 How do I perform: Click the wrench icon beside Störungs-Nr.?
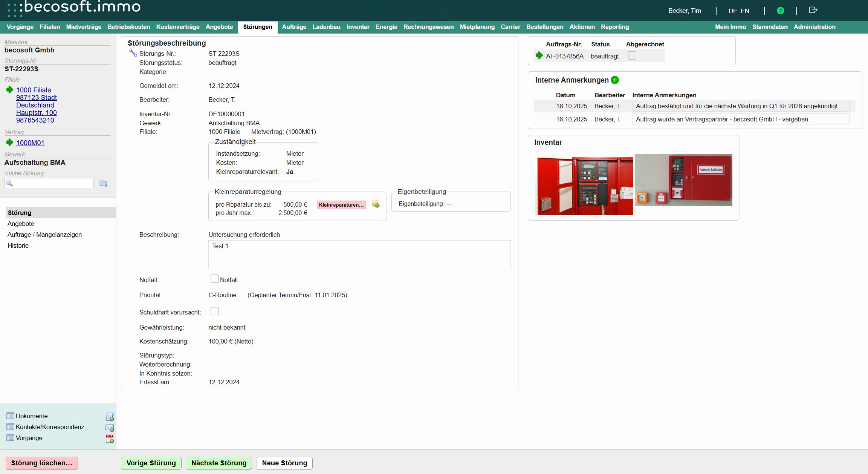[x=133, y=53]
